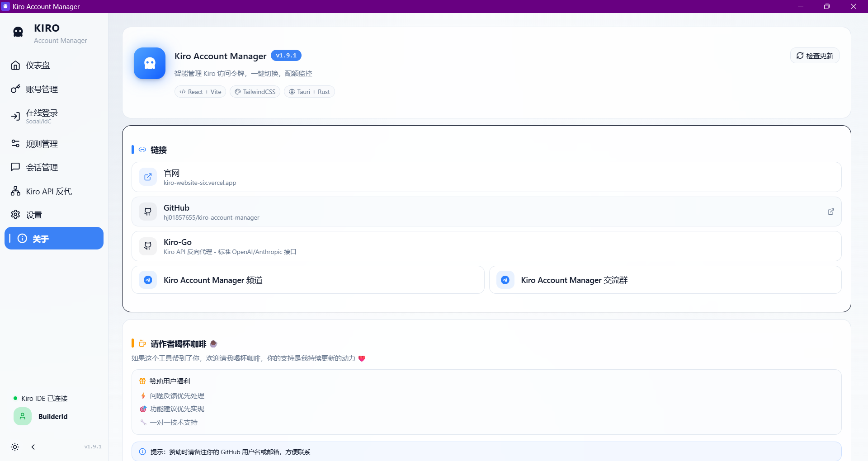Toggle the light/dark theme sun icon
This screenshot has height=461, width=868.
pos(15,447)
